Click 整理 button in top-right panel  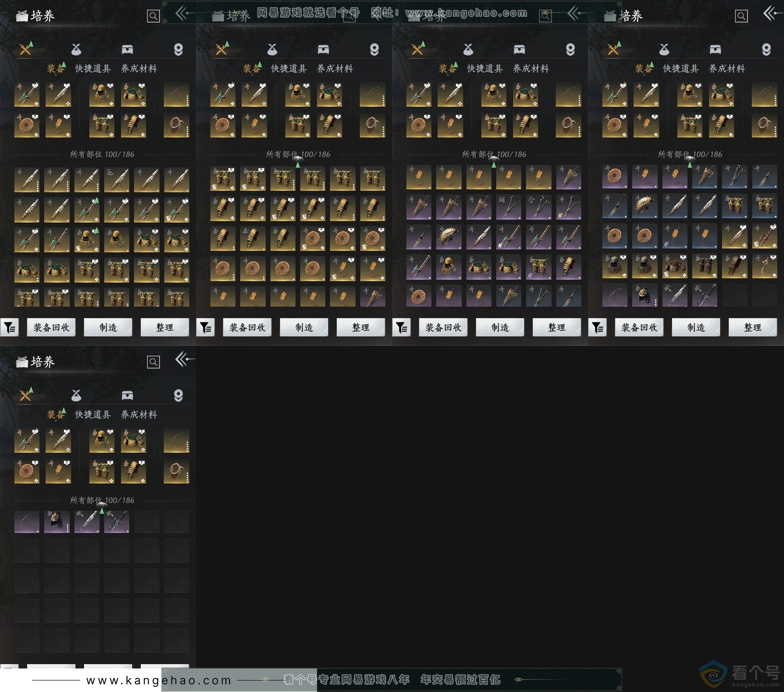753,328
